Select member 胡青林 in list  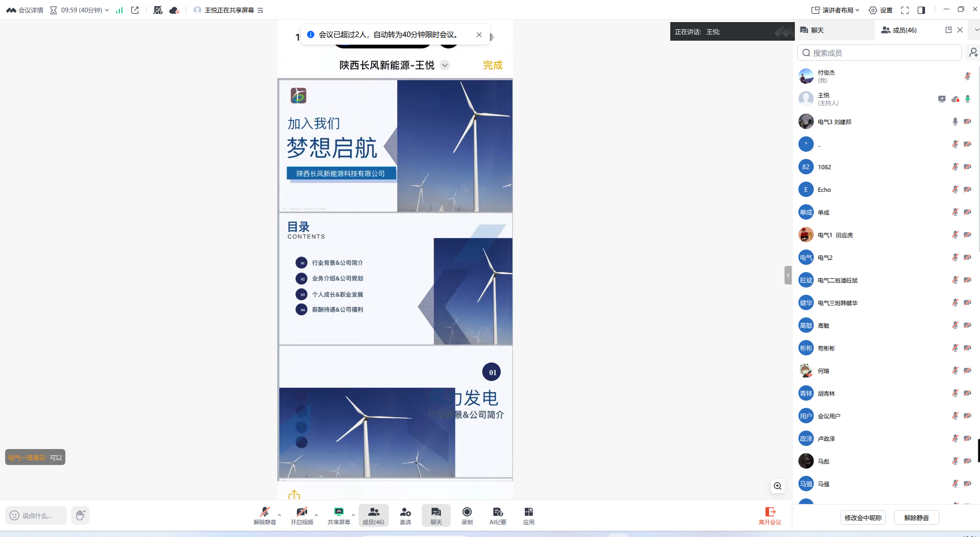point(885,393)
